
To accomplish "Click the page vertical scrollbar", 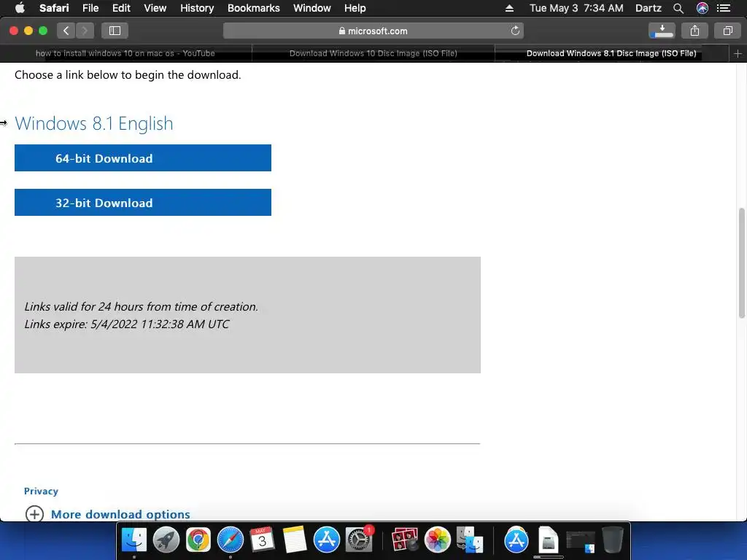I will 742,262.
